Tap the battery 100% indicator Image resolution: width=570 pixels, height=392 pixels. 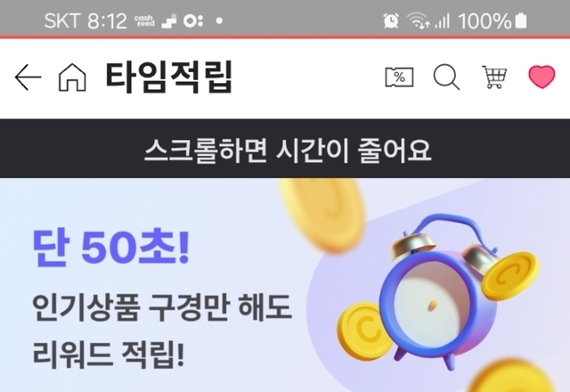point(493,20)
